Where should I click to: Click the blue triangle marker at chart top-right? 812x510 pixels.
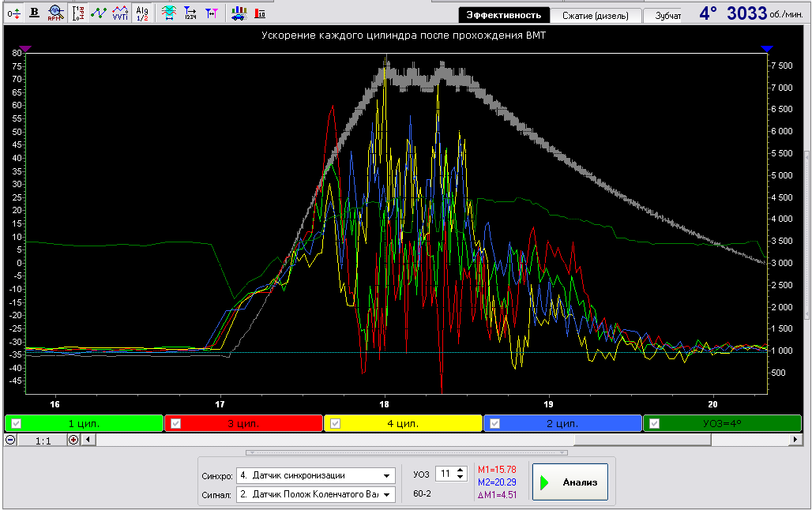767,49
